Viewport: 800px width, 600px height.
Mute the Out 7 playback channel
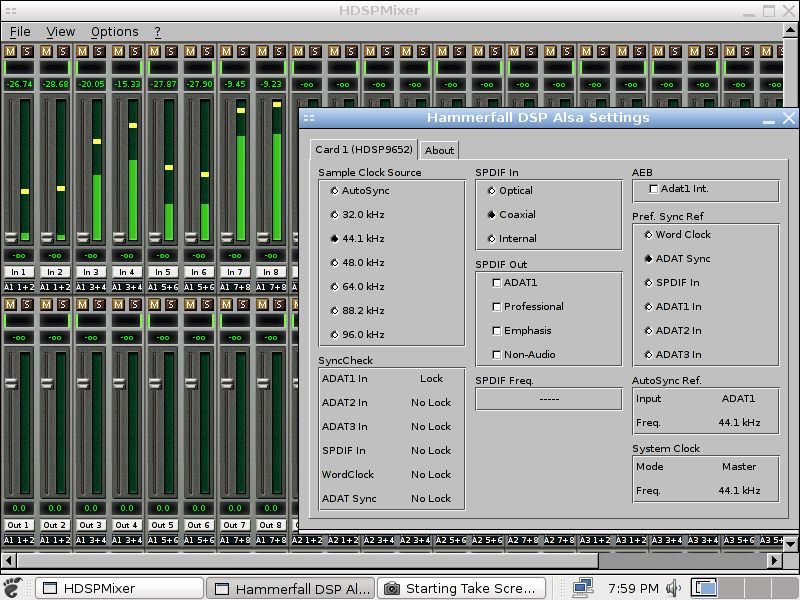click(x=226, y=304)
